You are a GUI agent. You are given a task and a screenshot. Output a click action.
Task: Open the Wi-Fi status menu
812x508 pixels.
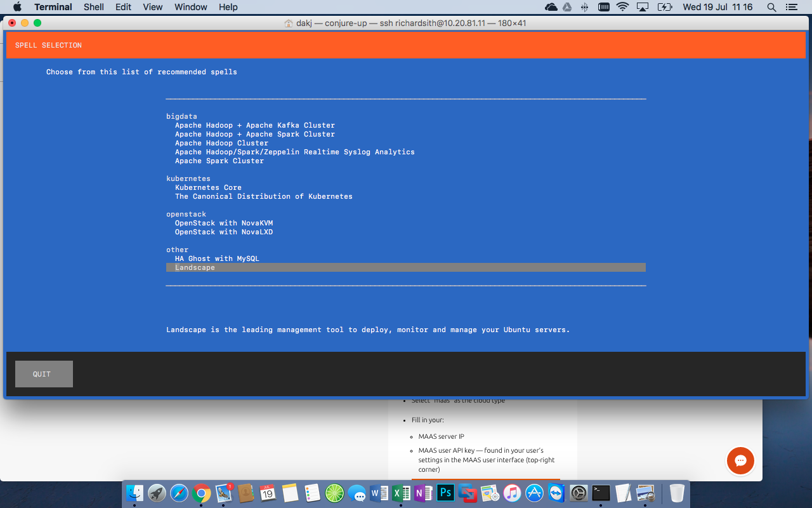pos(622,7)
